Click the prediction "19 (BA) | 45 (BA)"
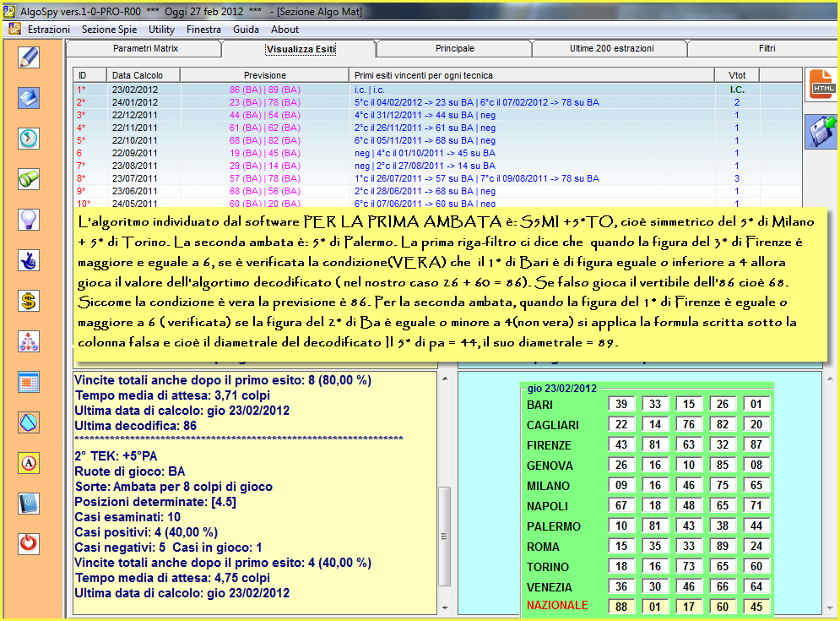This screenshot has width=840, height=621. (264, 154)
